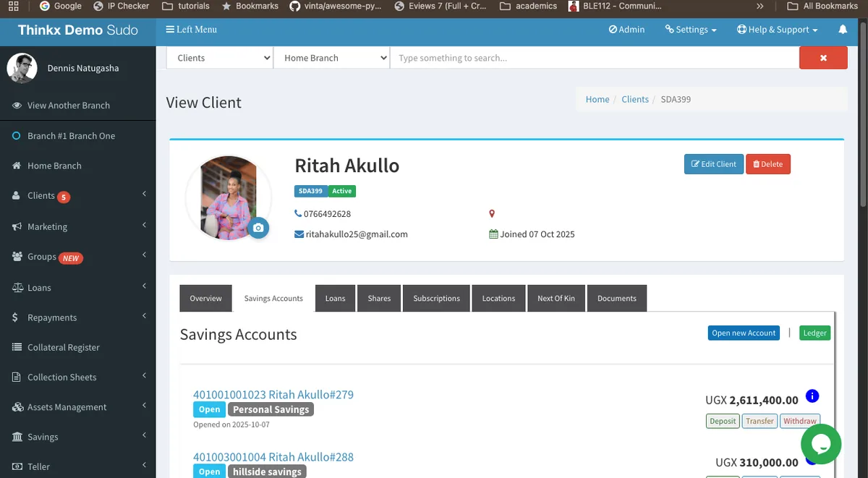Click the red location pin icon on the client card
Viewport: 868px width, 478px height.
click(492, 214)
